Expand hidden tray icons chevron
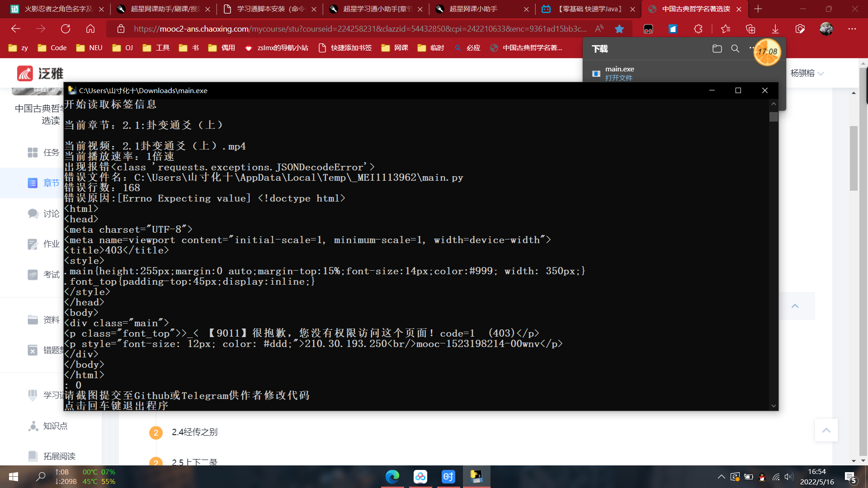 coord(722,477)
